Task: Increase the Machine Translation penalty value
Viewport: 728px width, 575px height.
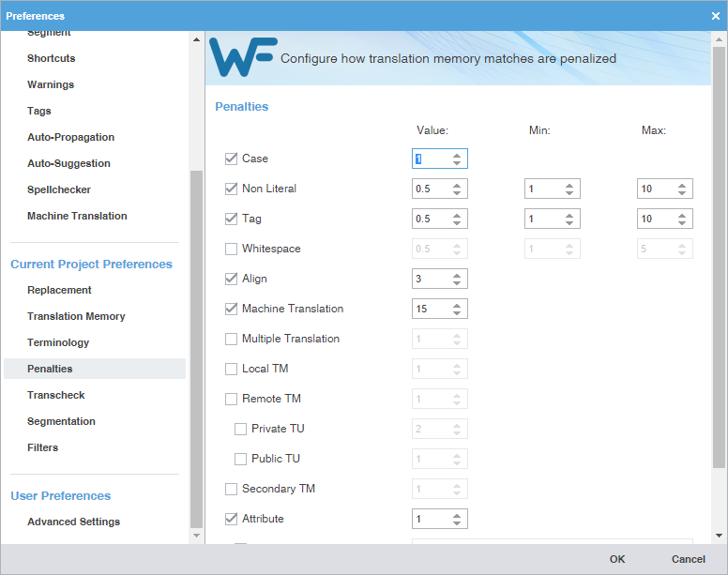Action: tap(457, 305)
